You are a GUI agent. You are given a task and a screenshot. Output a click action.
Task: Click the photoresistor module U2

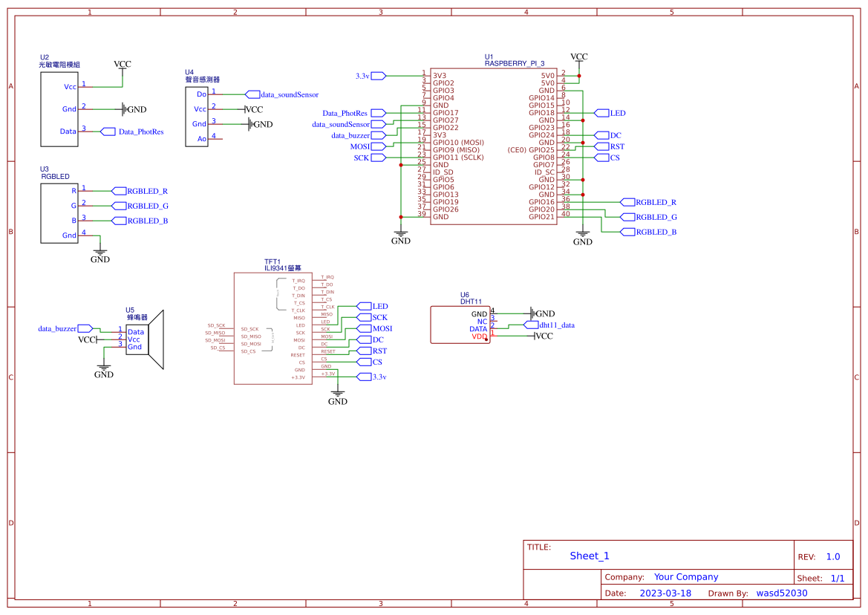tap(59, 108)
